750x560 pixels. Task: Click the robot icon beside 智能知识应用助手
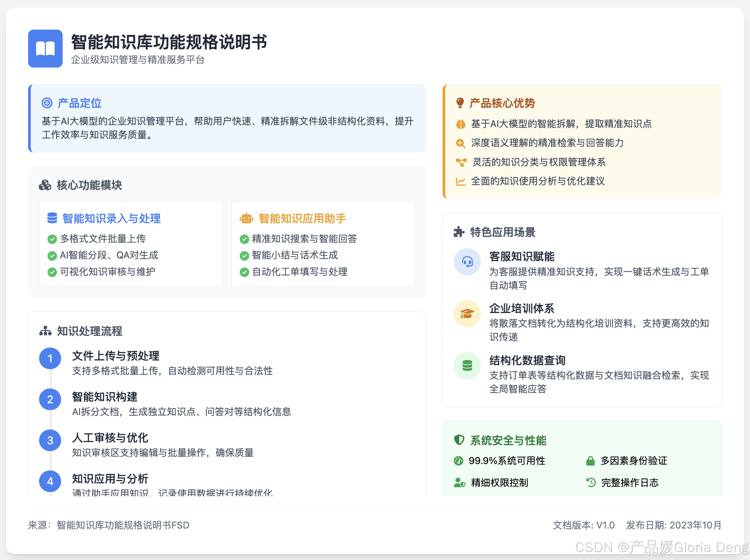click(246, 219)
